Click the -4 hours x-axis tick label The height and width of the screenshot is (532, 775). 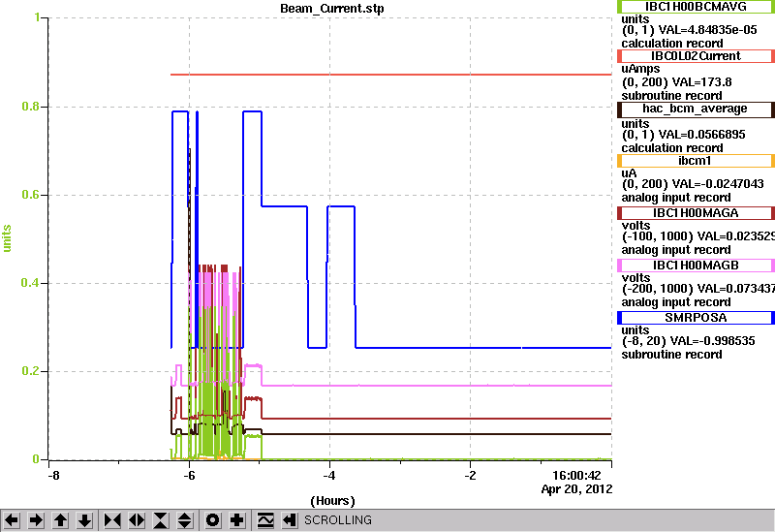click(329, 476)
